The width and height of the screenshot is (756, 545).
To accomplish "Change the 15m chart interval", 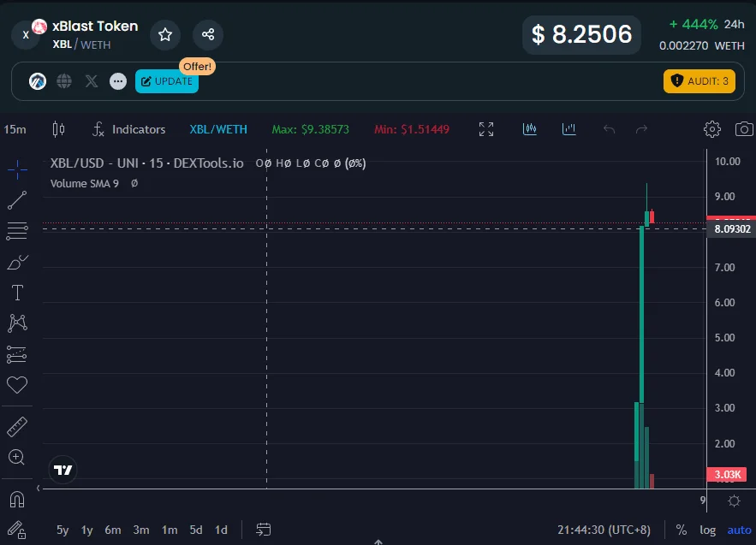I will coord(15,130).
